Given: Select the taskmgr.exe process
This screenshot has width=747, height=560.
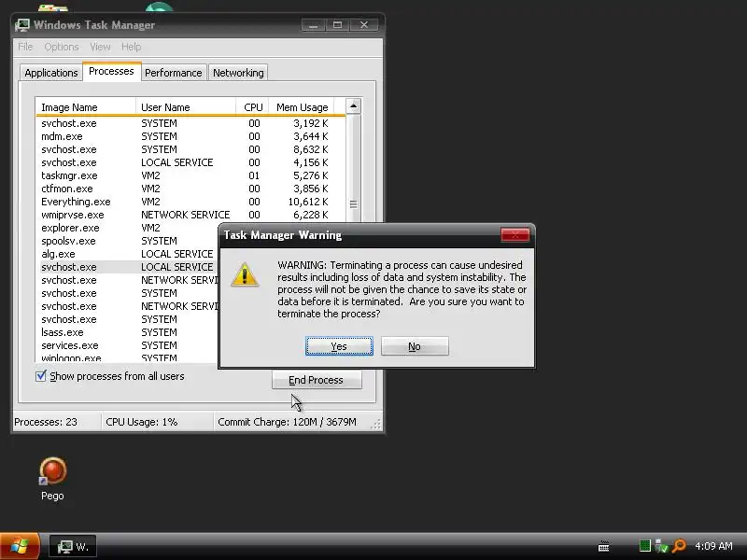Looking at the screenshot, I should pyautogui.click(x=190, y=175).
